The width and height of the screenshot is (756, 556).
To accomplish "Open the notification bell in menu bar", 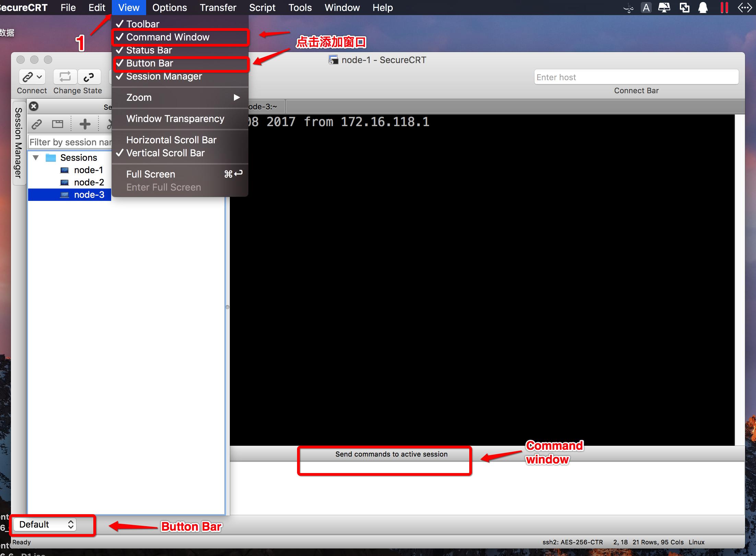I will [x=703, y=8].
